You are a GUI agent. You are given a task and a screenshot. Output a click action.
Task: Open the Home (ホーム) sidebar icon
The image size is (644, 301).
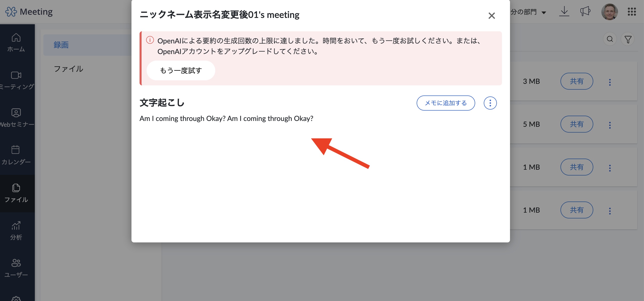[16, 38]
